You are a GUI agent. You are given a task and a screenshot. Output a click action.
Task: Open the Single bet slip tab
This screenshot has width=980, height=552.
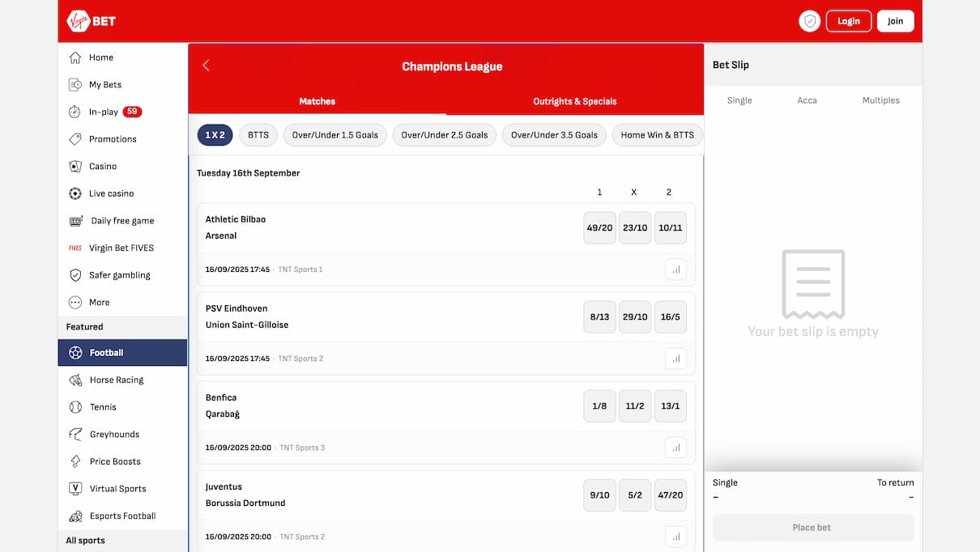739,100
